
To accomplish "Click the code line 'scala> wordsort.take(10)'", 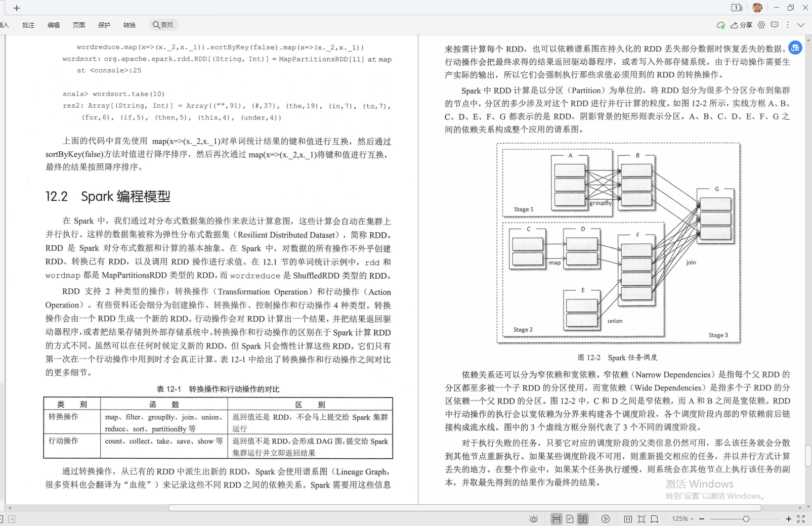I will [114, 94].
